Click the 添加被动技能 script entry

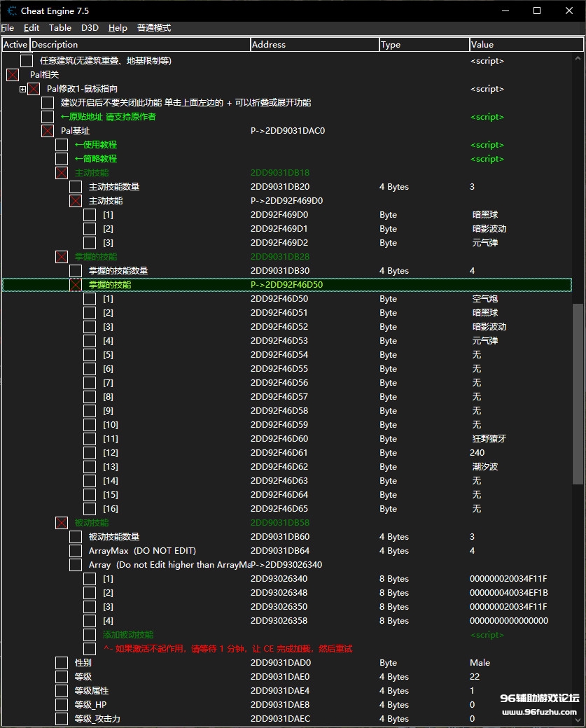pos(127,635)
